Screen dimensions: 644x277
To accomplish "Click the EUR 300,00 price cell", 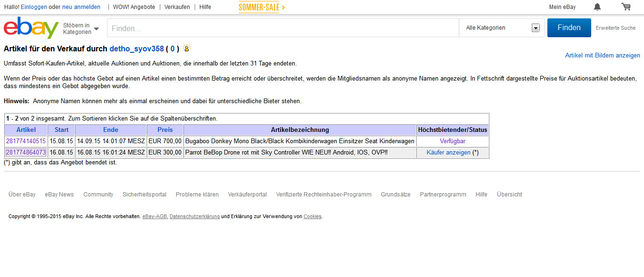I will pos(165,153).
